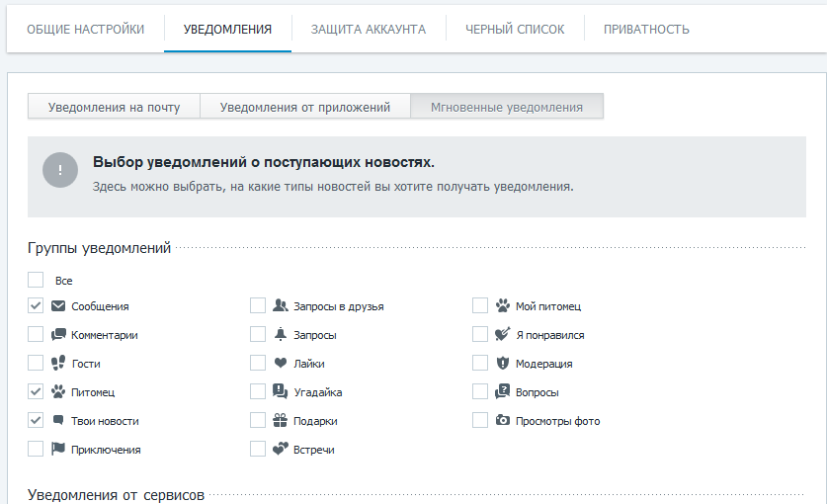The width and height of the screenshot is (827, 504).
Task: Click the gift box icon beside Подарки
Action: pos(280,420)
